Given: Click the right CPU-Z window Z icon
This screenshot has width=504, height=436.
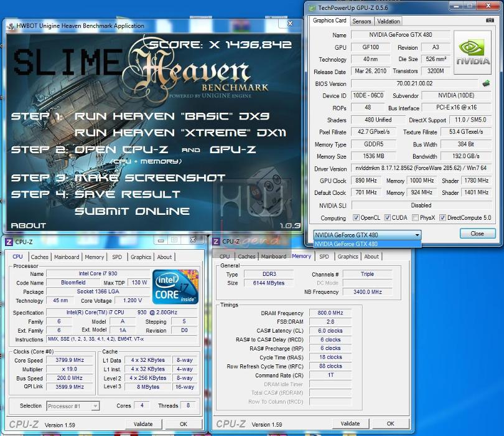Looking at the screenshot, I should pos(217,241).
